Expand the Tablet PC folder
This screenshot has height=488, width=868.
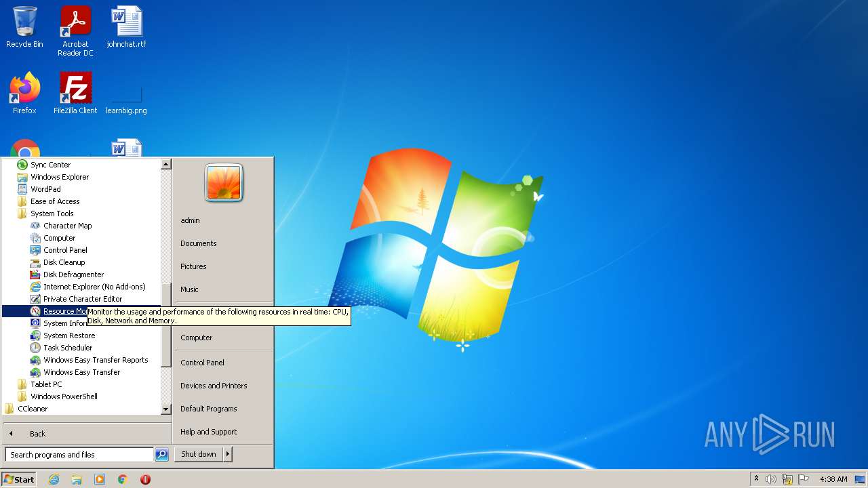46,384
